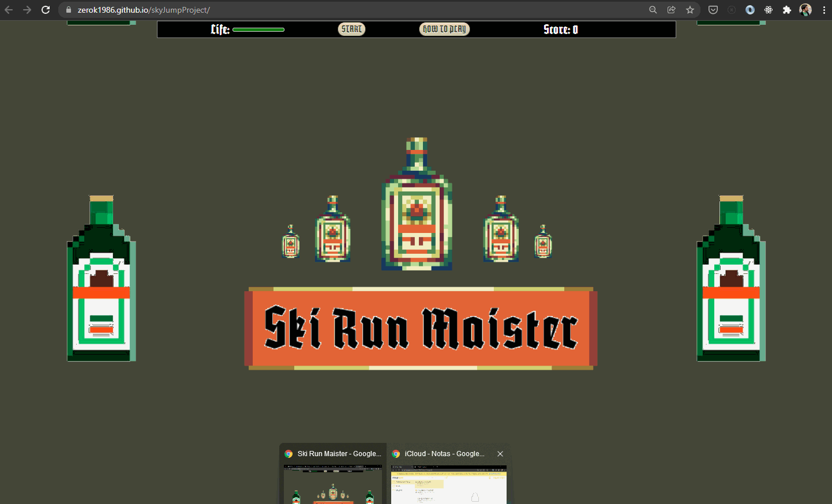Click the greyed-out round extension icon
The height and width of the screenshot is (504, 832).
tap(732, 10)
